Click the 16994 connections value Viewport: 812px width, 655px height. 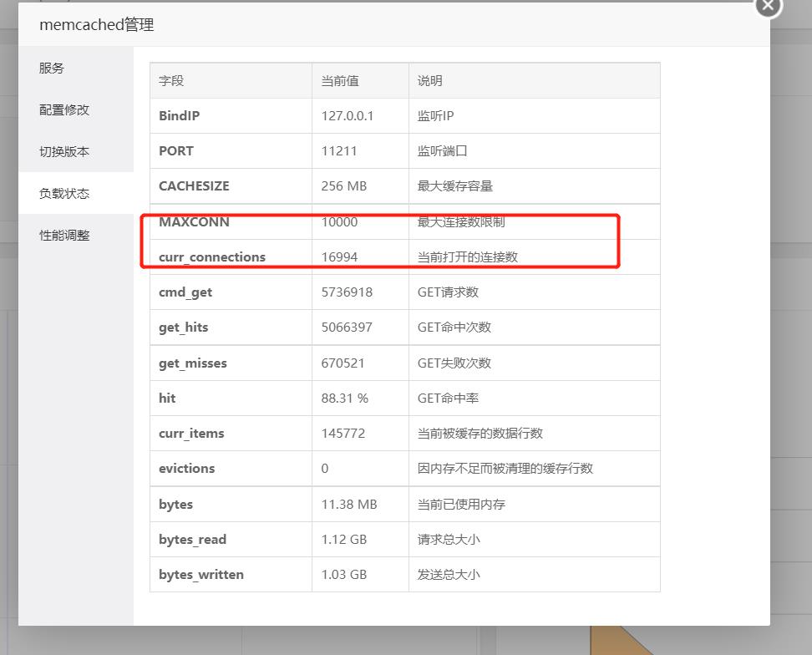[x=339, y=256]
